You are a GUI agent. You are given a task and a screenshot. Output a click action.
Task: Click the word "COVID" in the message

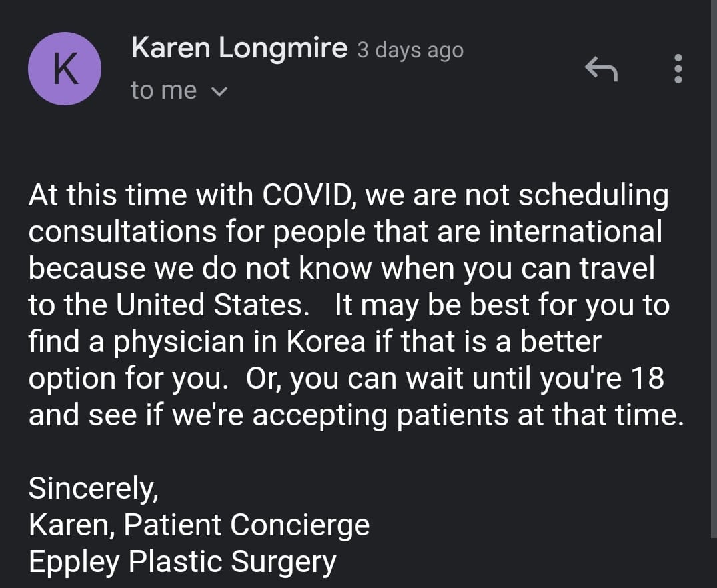(x=307, y=195)
